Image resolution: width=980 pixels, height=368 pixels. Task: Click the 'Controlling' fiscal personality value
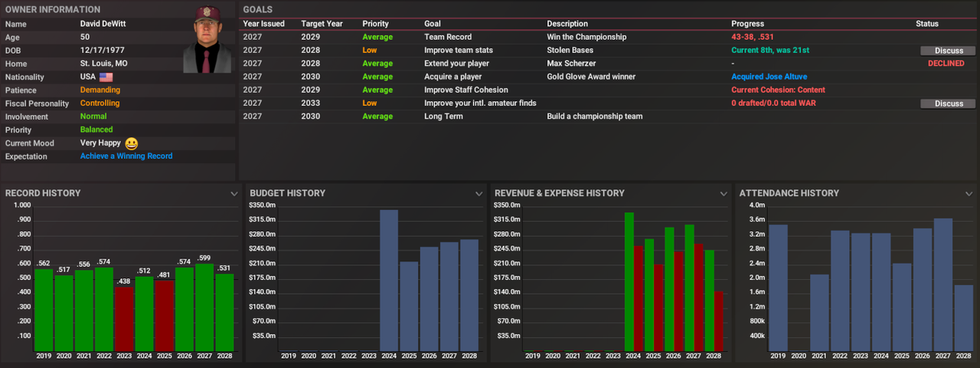point(100,103)
